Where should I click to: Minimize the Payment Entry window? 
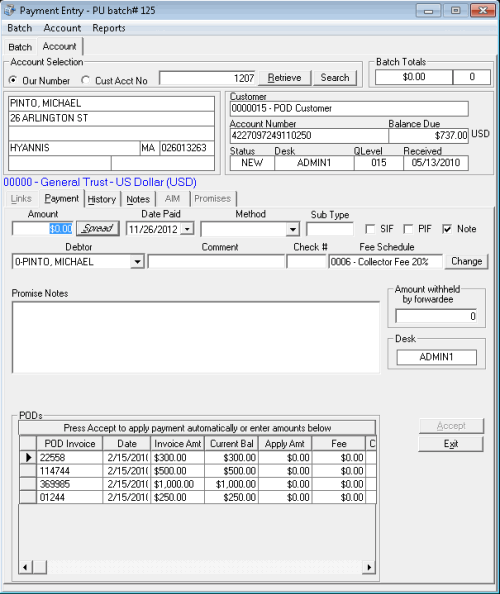coord(428,11)
